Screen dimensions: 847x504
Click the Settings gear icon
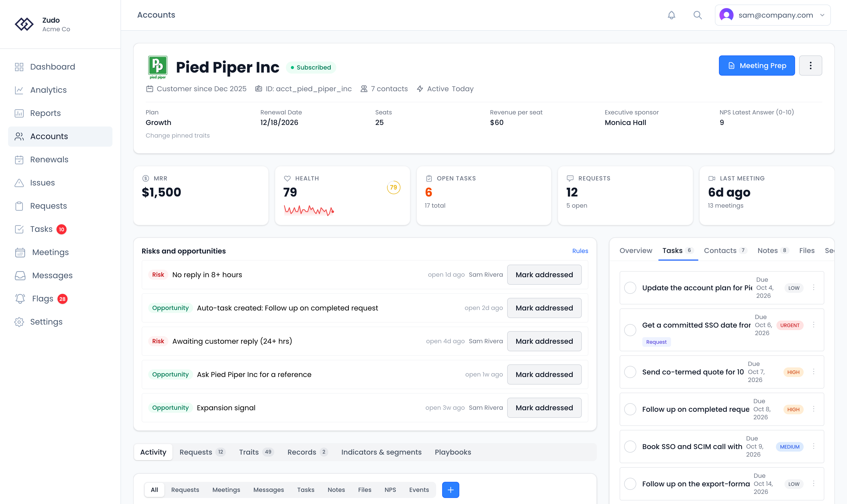coord(19,322)
